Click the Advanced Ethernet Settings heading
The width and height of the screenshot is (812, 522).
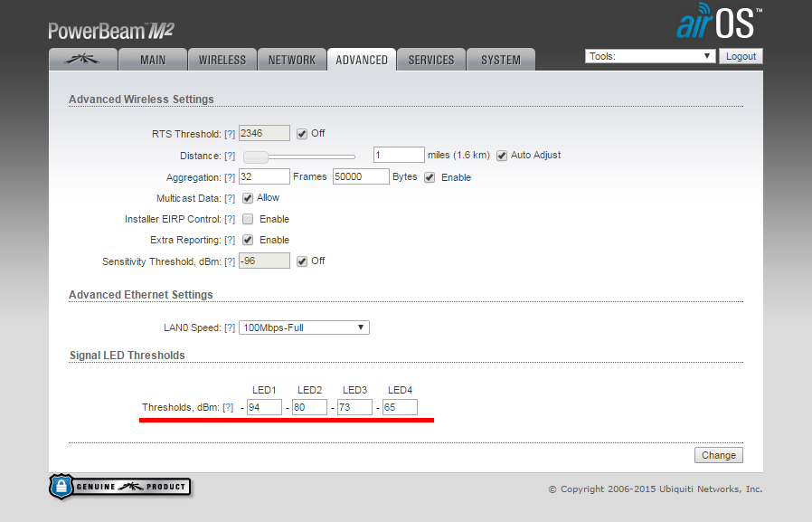[x=141, y=294]
